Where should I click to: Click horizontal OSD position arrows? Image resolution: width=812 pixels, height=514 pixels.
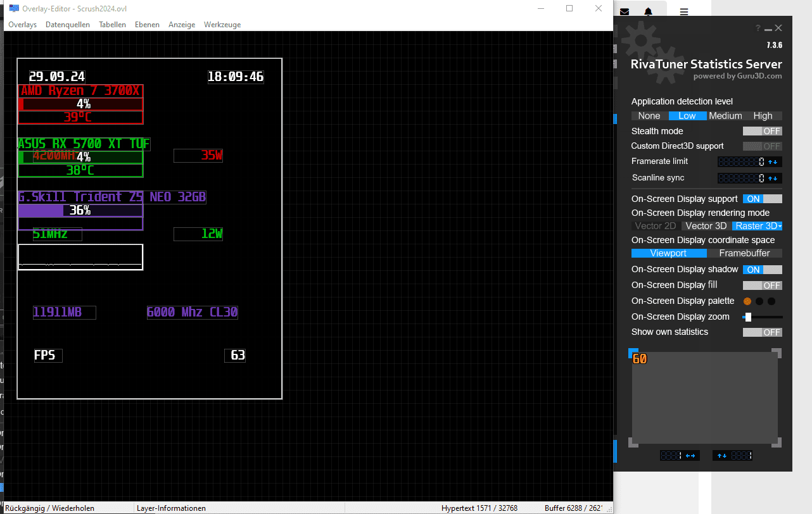[x=690, y=455]
